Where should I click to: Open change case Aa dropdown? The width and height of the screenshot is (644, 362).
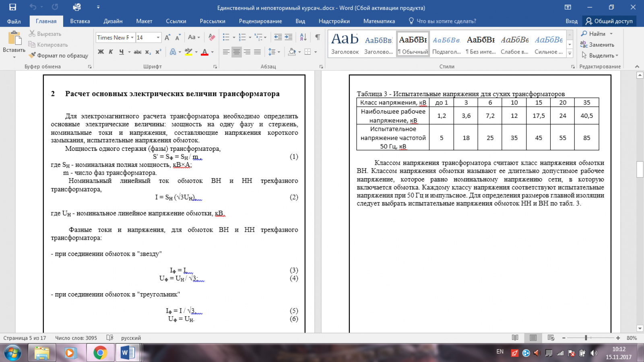click(x=194, y=37)
